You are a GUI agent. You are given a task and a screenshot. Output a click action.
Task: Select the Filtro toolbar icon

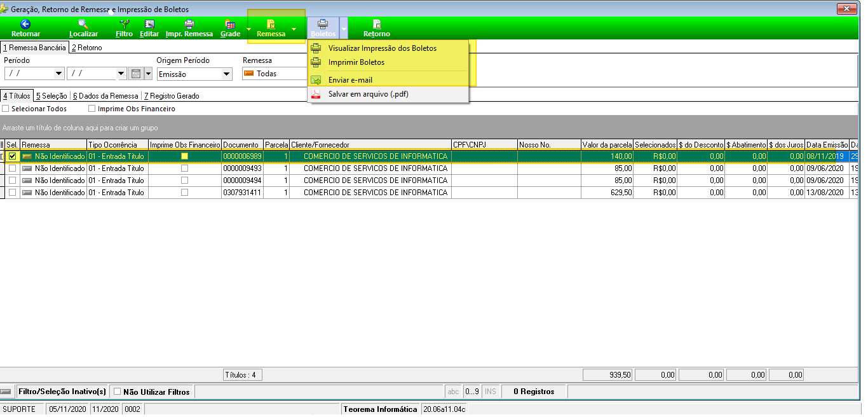[125, 24]
